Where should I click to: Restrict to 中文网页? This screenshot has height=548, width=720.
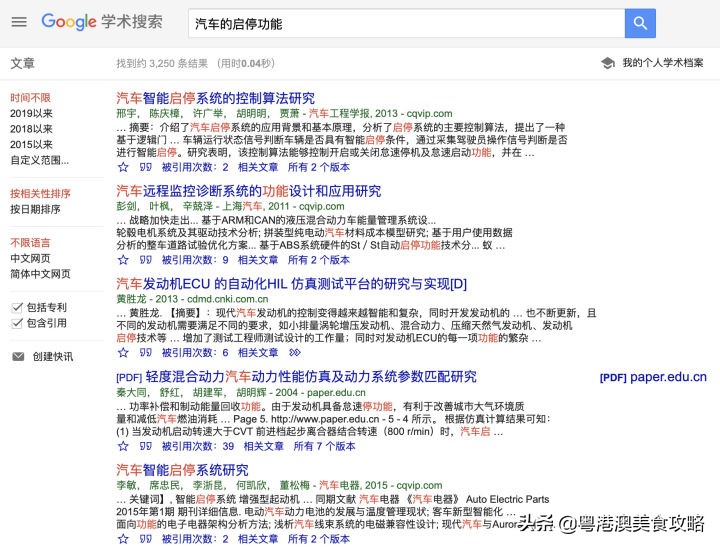[30, 258]
